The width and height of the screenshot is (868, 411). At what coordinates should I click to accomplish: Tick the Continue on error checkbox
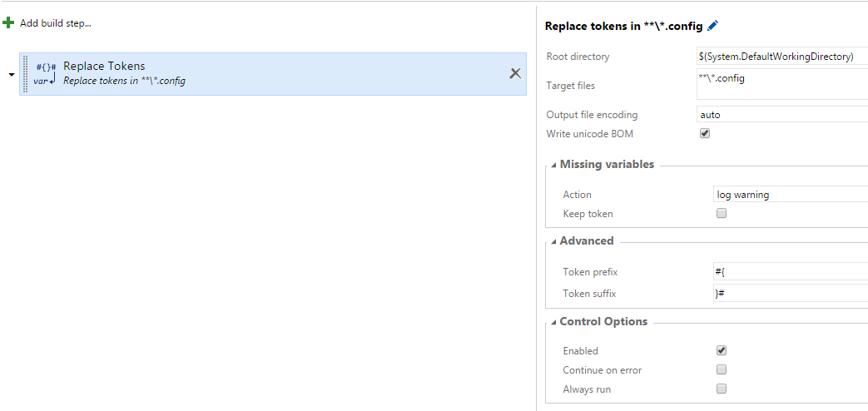coord(722,369)
